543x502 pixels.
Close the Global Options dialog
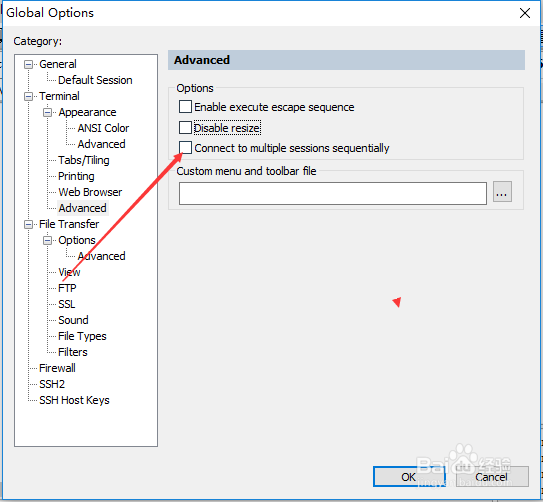[x=525, y=13]
